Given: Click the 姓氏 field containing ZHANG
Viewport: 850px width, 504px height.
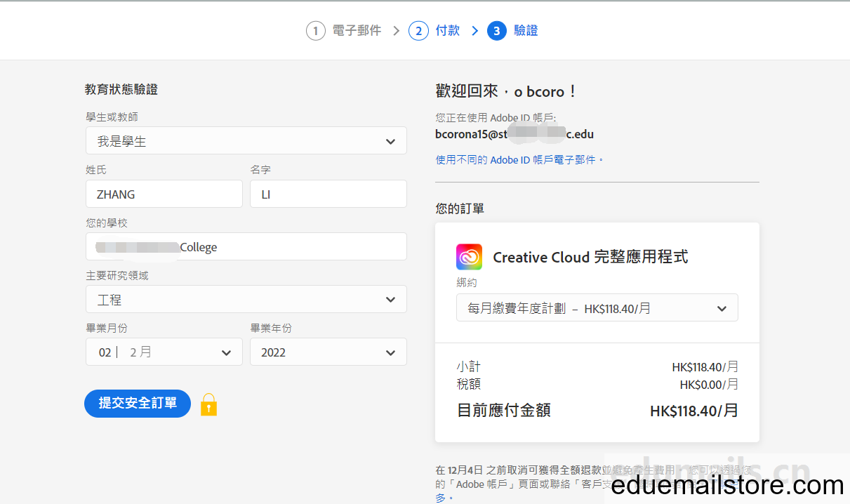Looking at the screenshot, I should 164,194.
